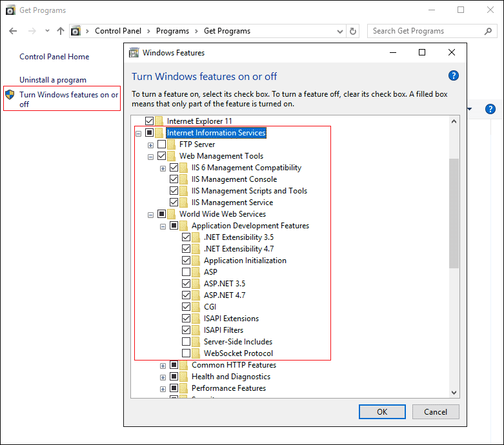Viewport: 504px width, 445px height.
Task: Click the Get Programs breadcrumb
Action: coord(227,31)
